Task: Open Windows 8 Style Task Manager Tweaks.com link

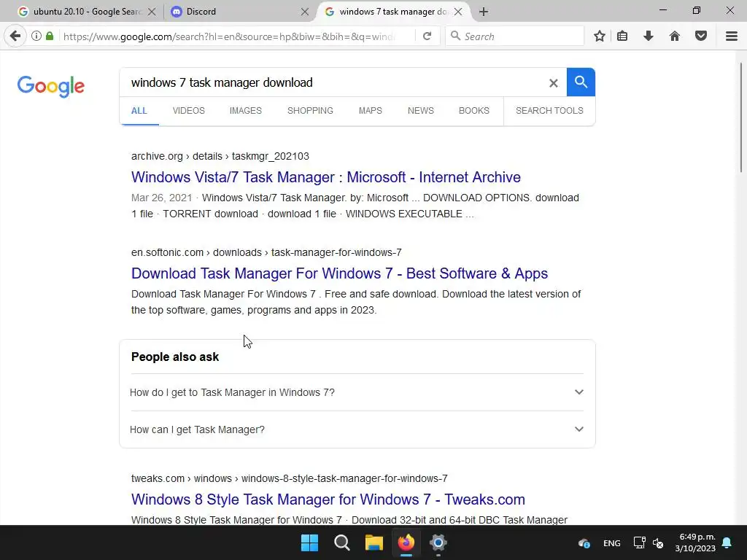Action: (x=328, y=499)
